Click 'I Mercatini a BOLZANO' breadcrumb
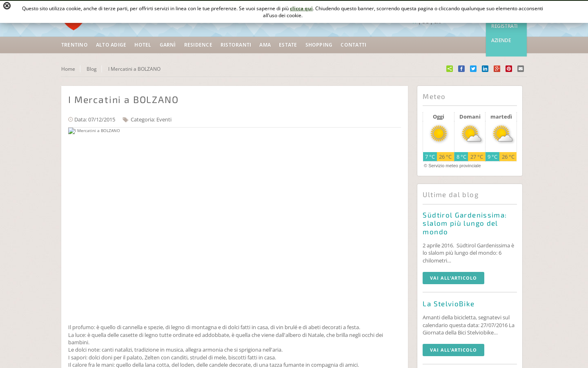Screen dimensions: 588x368 coord(134,69)
